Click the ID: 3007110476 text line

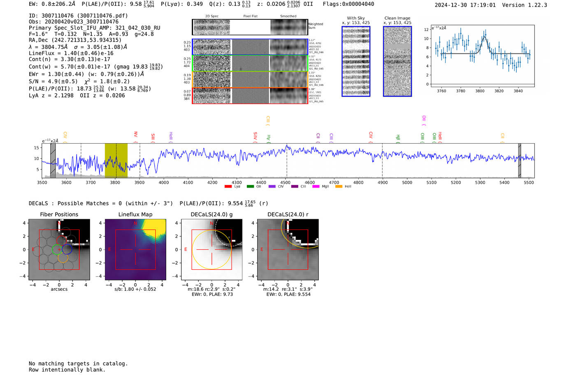coord(78,16)
